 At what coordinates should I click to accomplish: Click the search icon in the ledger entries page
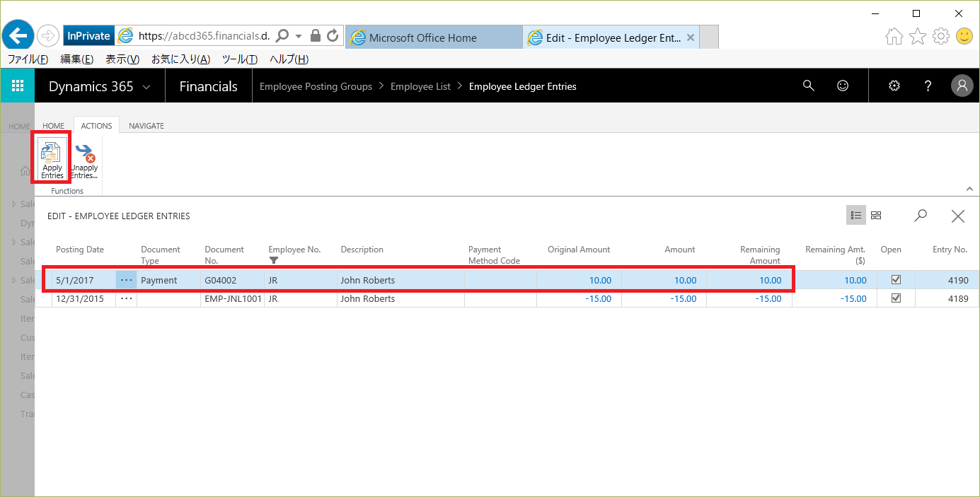921,216
